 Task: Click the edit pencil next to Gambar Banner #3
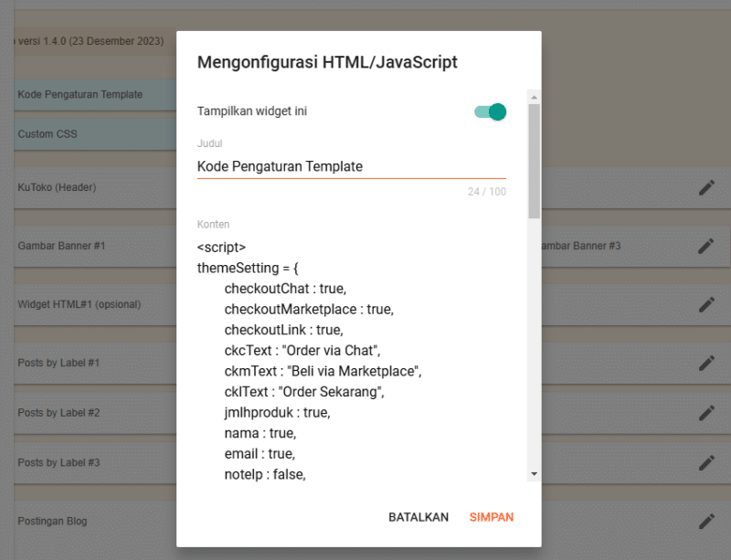tap(706, 246)
